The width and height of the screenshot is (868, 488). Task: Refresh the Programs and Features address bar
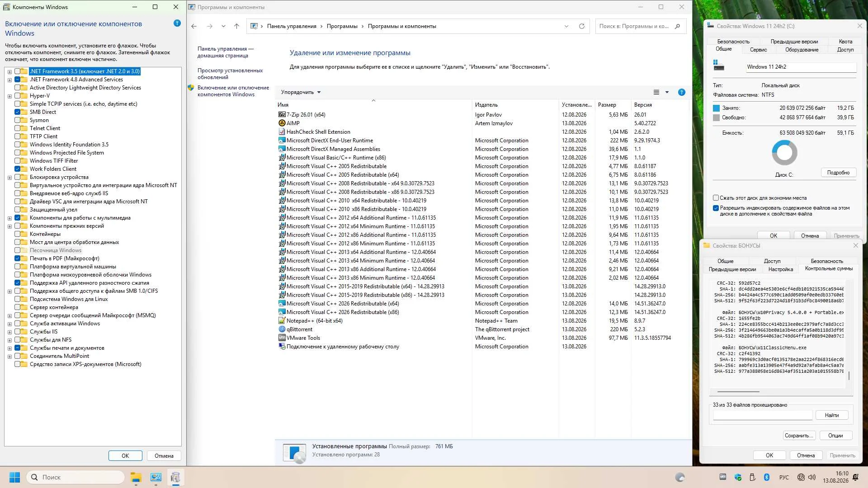(x=582, y=26)
